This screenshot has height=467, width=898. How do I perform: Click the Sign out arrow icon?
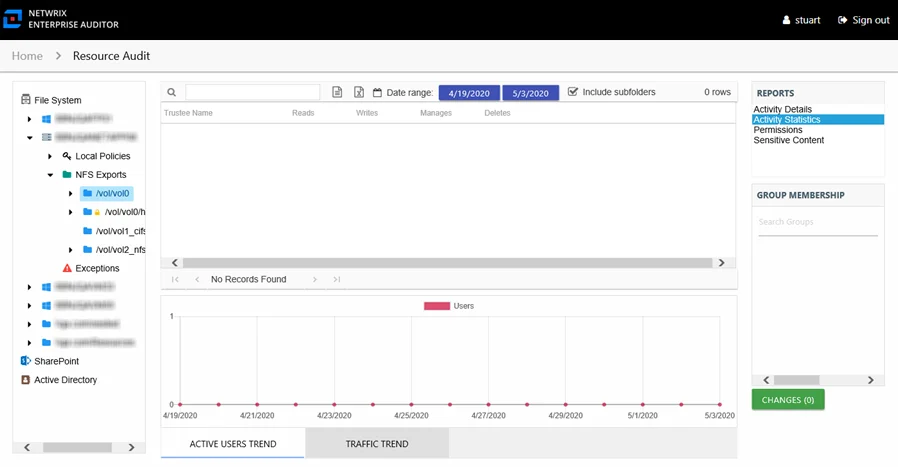tap(842, 20)
